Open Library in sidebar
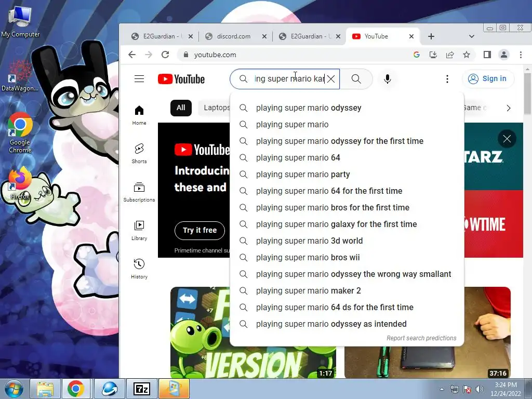Screen dimensions: 532x399 point(139,231)
